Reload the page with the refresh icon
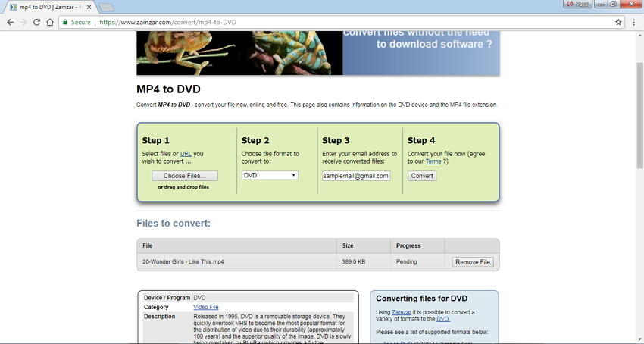644x344 pixels. (x=36, y=22)
